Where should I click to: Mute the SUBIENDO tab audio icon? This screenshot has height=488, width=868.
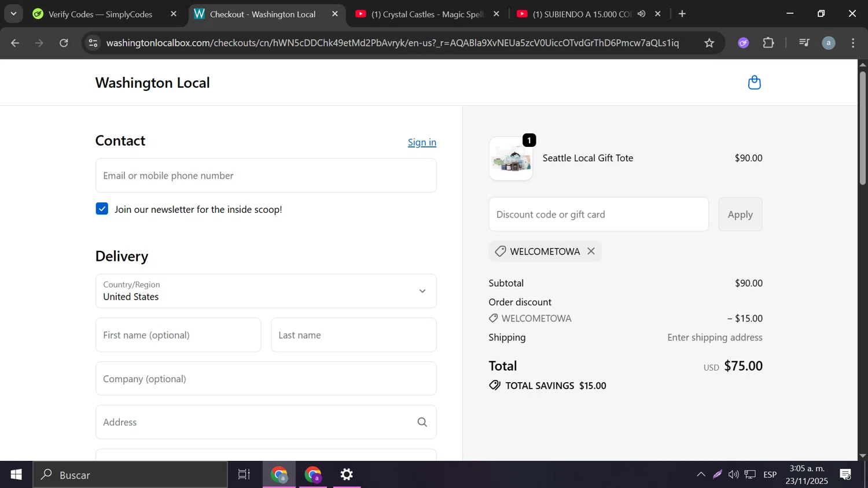click(x=642, y=14)
